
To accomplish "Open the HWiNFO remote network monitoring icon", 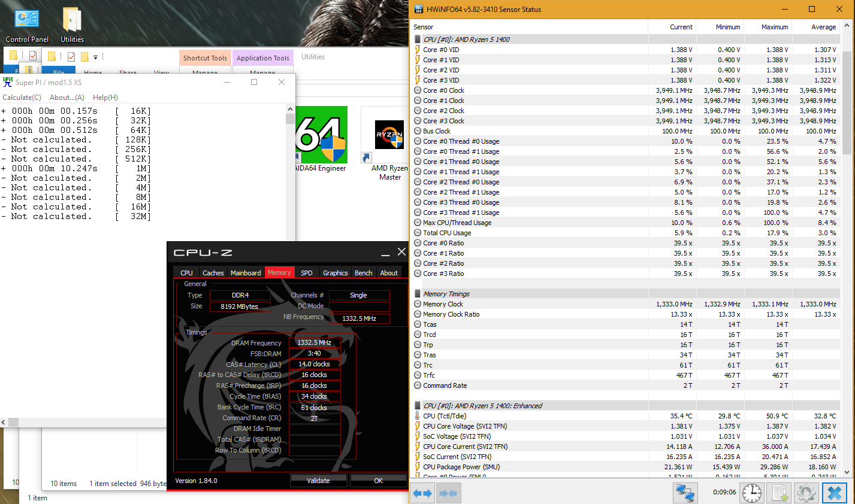I will [x=685, y=493].
